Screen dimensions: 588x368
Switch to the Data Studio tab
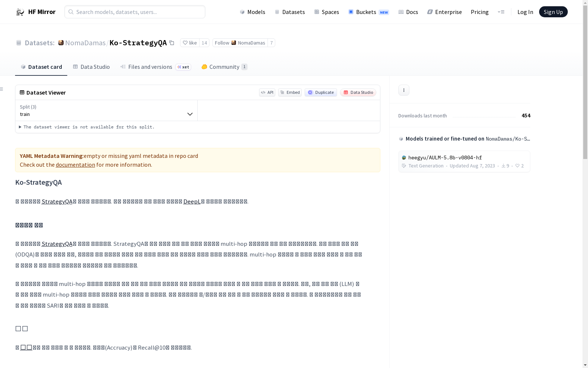coord(91,67)
